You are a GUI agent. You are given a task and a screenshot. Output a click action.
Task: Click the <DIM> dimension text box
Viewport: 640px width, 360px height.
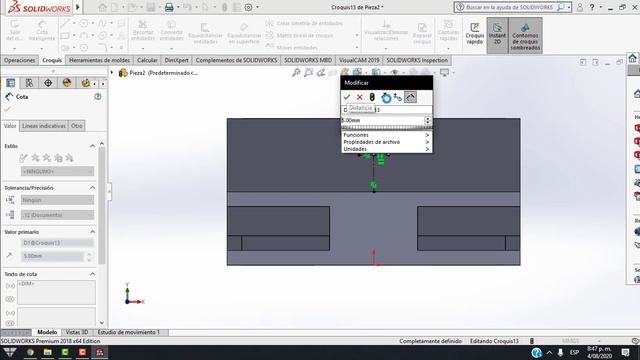click(x=56, y=292)
